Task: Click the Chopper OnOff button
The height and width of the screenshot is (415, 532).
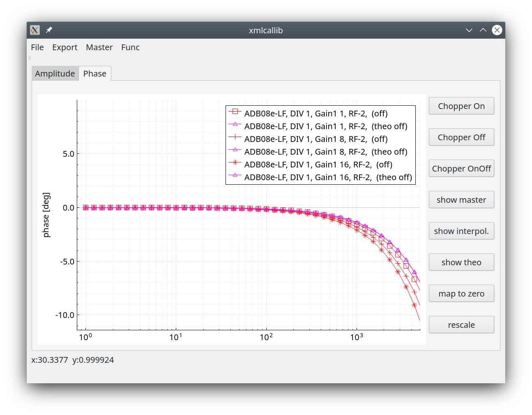Action: [x=461, y=169]
